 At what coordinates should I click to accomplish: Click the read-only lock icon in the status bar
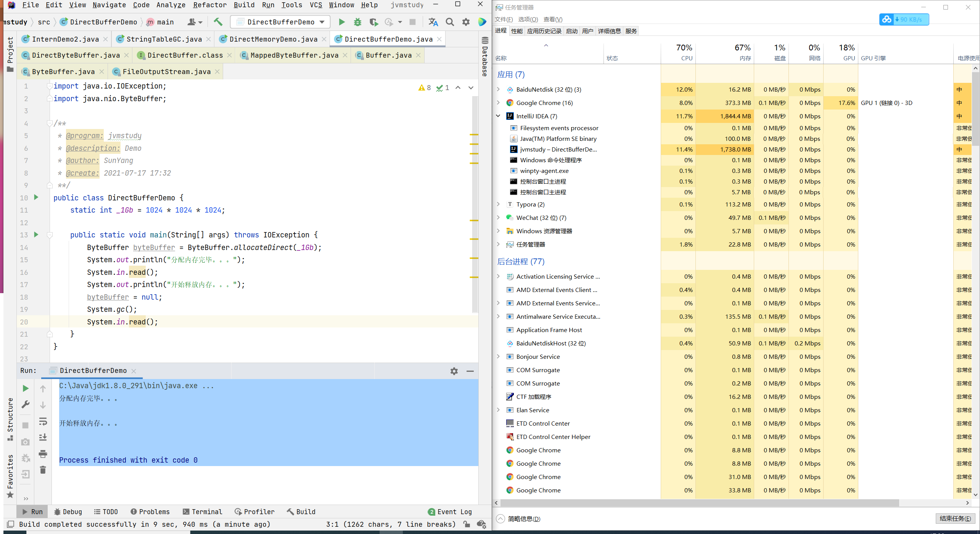click(467, 524)
